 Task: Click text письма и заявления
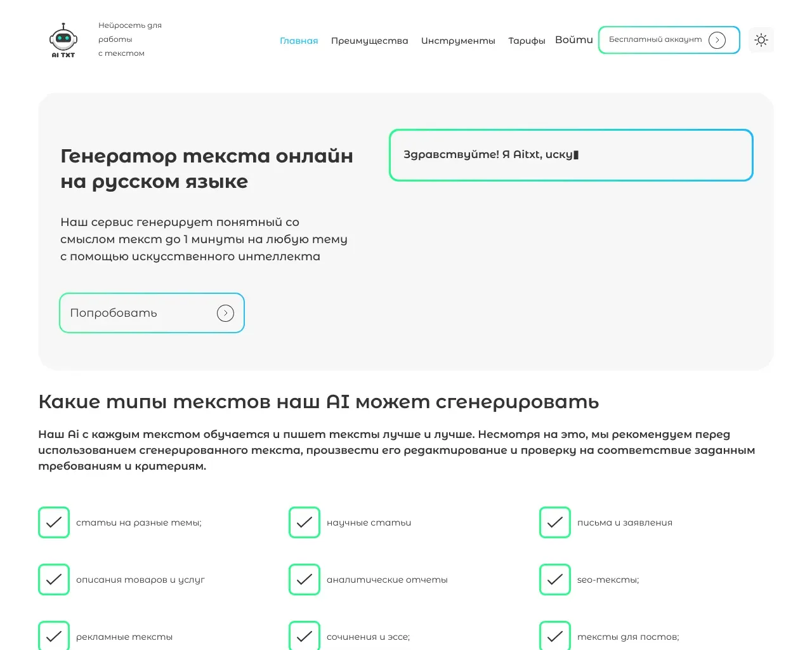[625, 522]
